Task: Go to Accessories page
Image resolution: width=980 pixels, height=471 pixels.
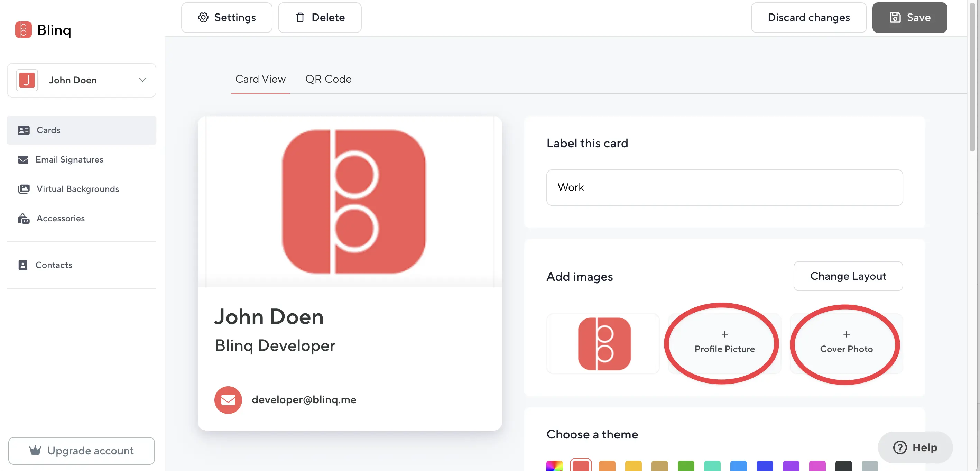Action: pos(61,218)
